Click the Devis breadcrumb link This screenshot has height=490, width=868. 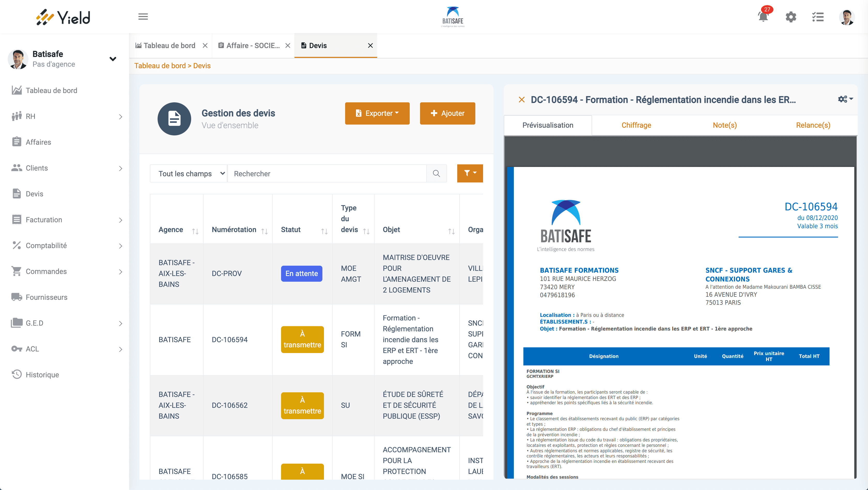202,66
